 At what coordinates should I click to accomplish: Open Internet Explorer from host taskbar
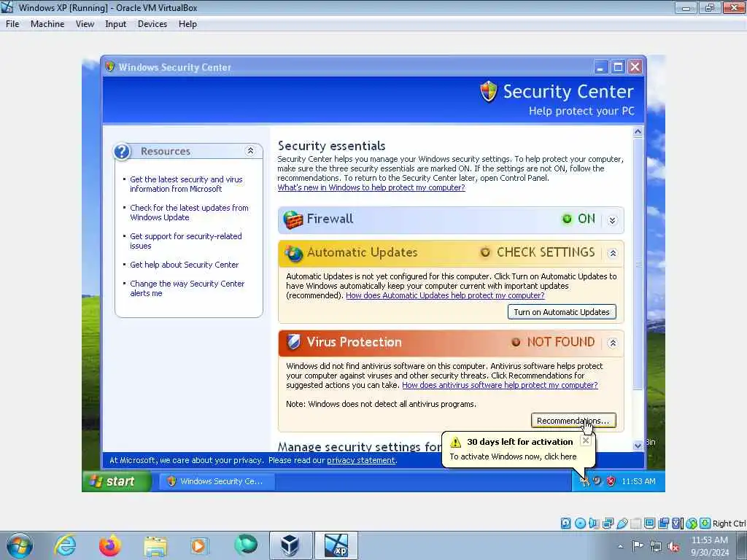coord(65,545)
